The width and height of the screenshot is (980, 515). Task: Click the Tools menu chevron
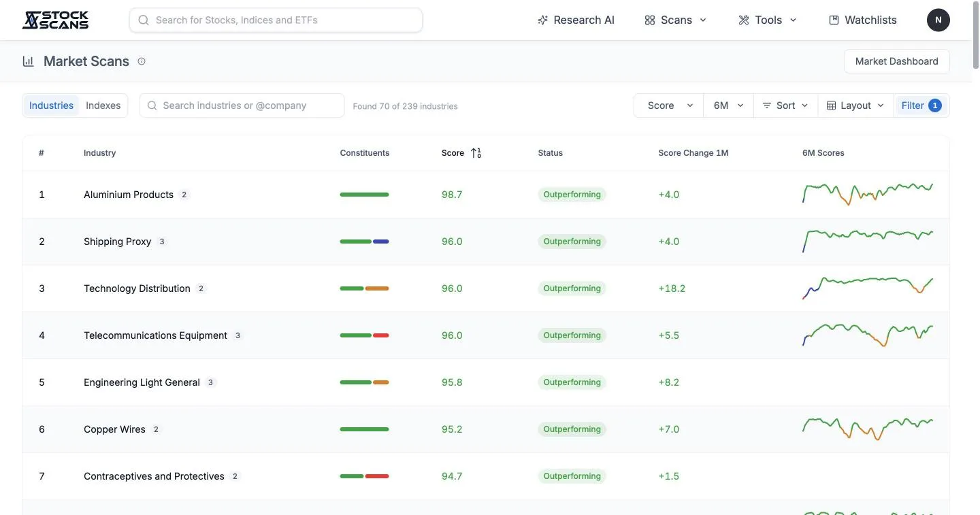point(793,20)
